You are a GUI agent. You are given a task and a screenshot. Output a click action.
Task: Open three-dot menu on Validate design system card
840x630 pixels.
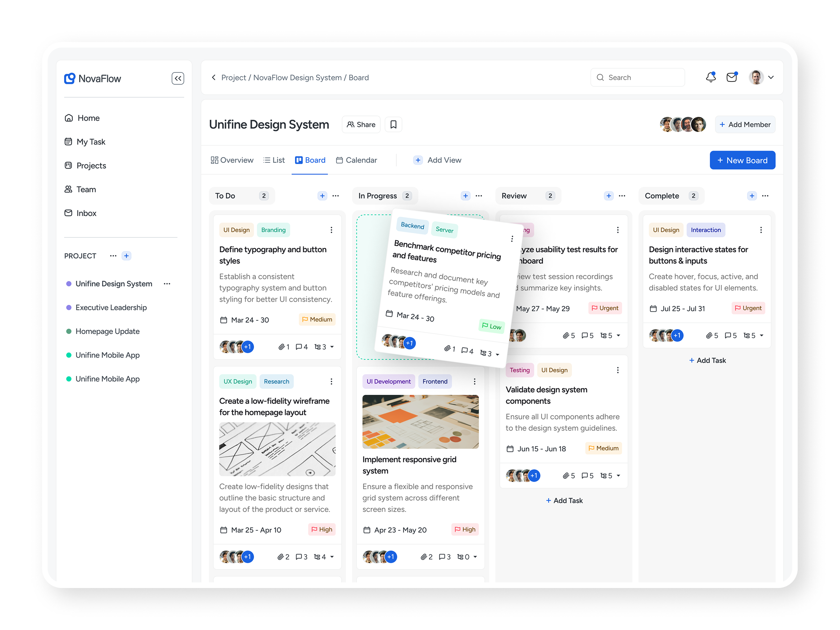pyautogui.click(x=618, y=370)
